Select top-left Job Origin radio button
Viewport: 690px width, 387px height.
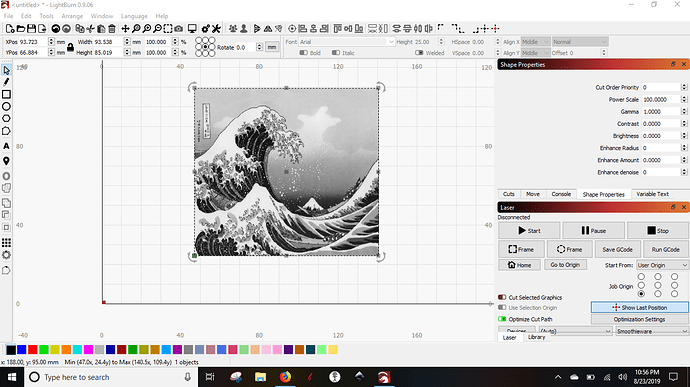(641, 277)
